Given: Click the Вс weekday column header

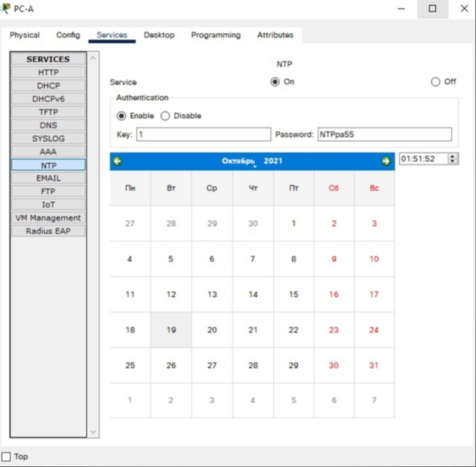Looking at the screenshot, I should tap(374, 188).
